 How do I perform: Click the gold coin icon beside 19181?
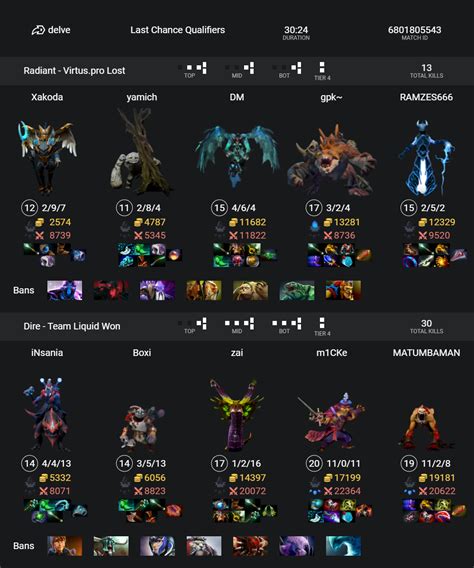tap(423, 478)
